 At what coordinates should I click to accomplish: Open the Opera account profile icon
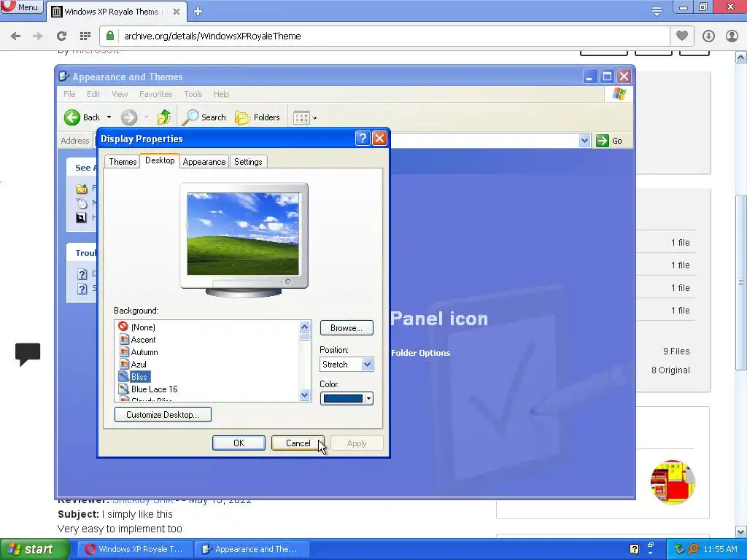[732, 36]
